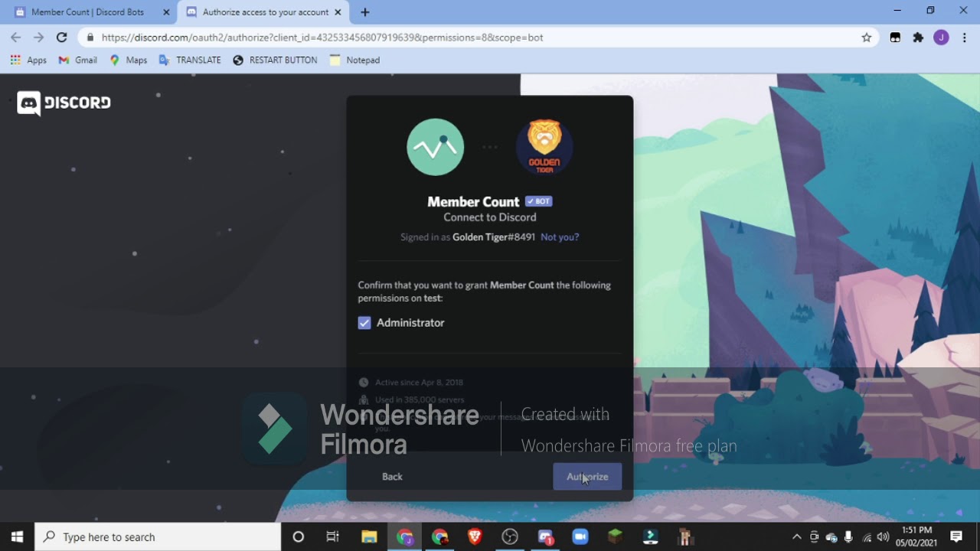Image resolution: width=980 pixels, height=551 pixels.
Task: Open Gmail bookmark
Action: tap(78, 60)
